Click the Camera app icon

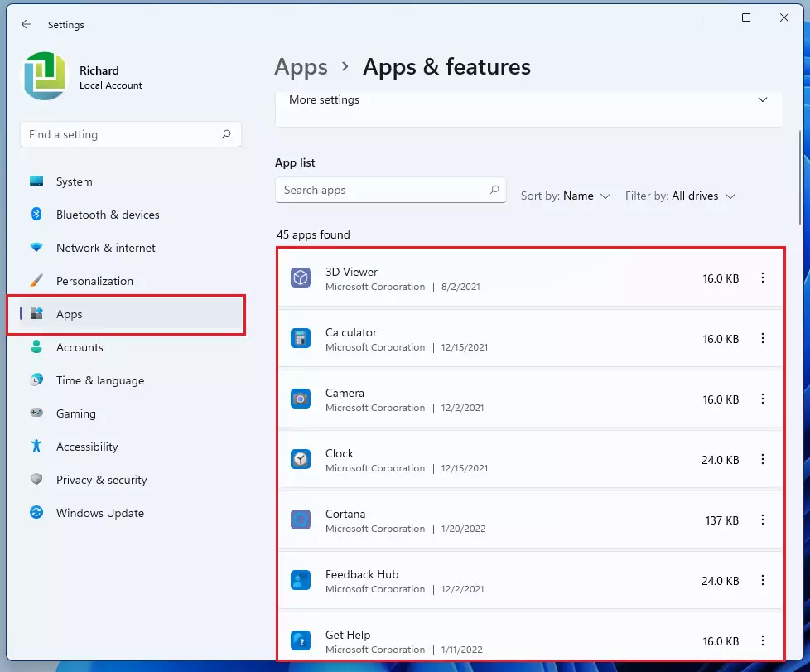300,399
